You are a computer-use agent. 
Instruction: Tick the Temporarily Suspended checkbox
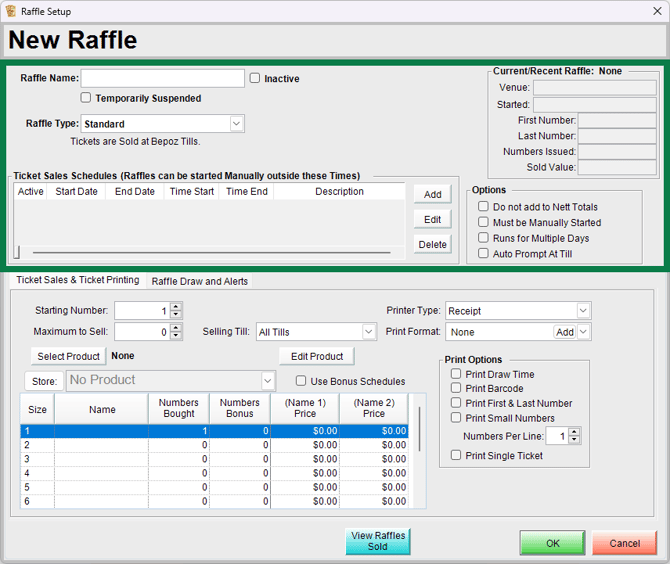click(x=86, y=98)
